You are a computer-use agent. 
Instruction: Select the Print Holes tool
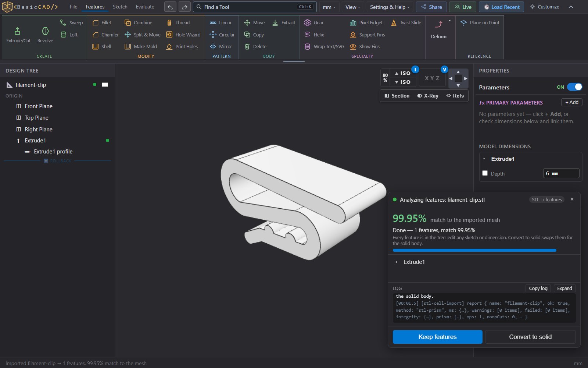point(182,46)
